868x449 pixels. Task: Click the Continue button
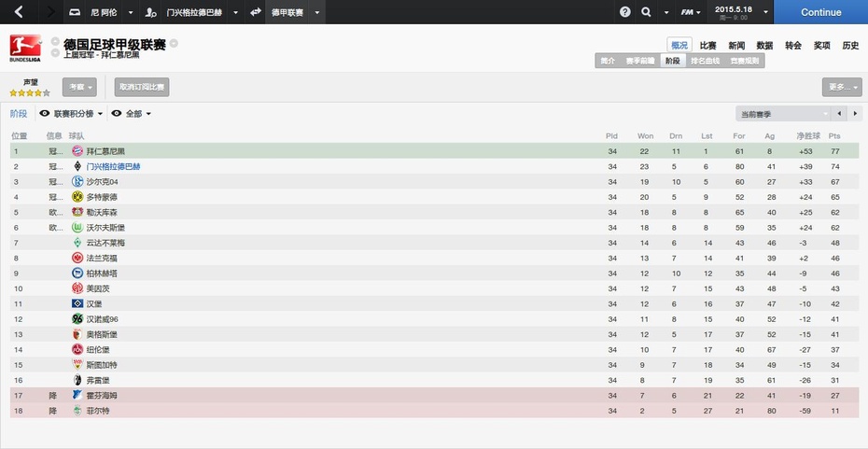pos(821,12)
